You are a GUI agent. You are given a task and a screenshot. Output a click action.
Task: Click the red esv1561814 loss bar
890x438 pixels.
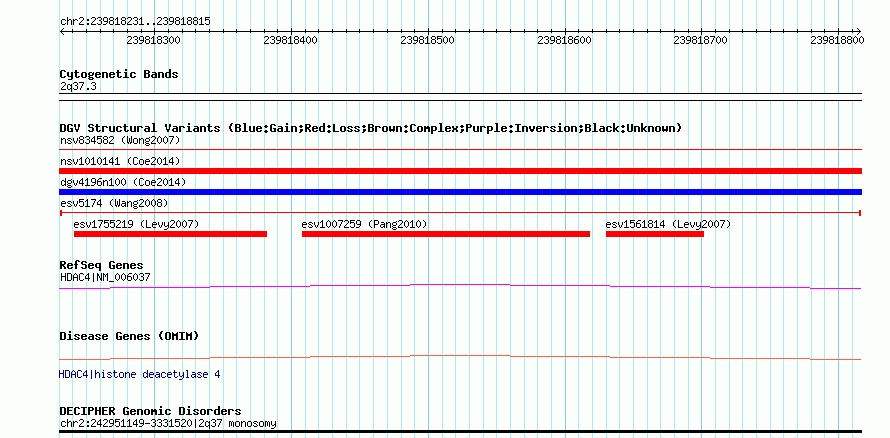(x=655, y=234)
